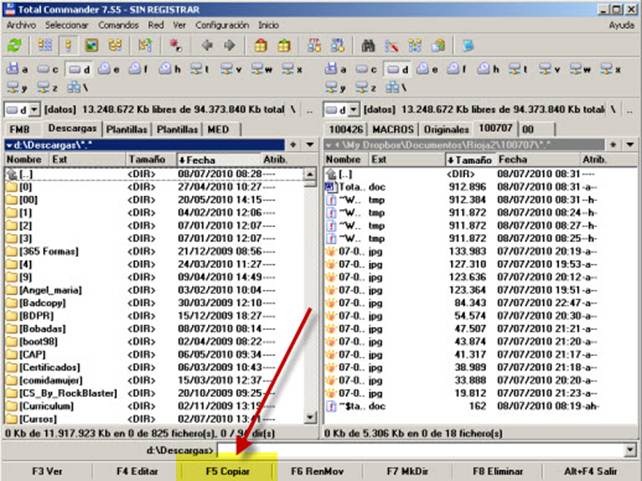Viewport: 642px width, 481px height.
Task: Open the FTP connect toolbar icon
Action: tap(314, 45)
